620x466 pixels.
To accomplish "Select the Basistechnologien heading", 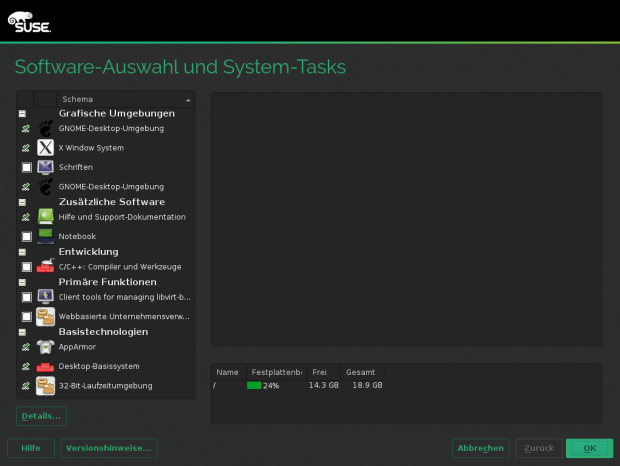I will pos(104,332).
